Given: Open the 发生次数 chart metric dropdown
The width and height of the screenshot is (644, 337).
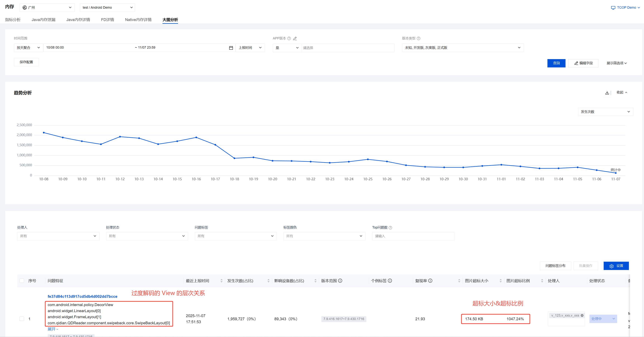Looking at the screenshot, I should pos(605,112).
